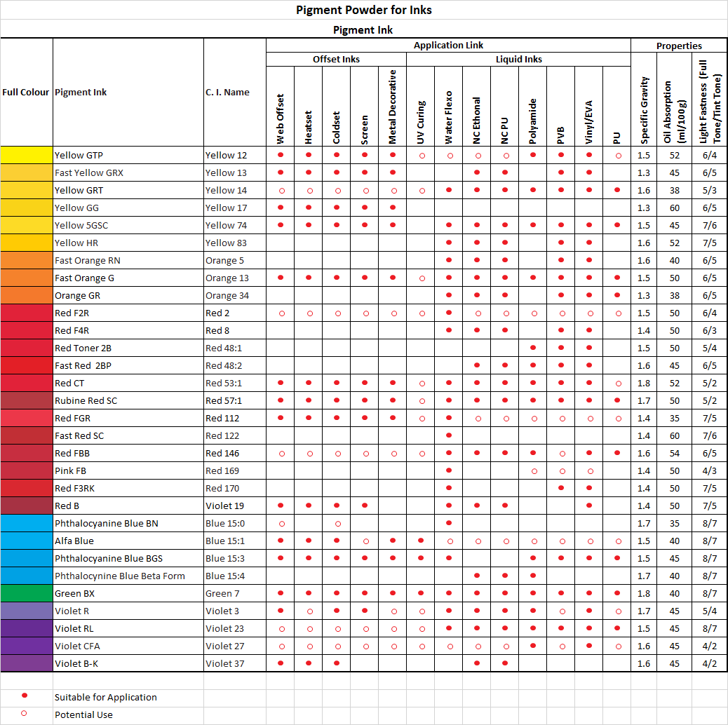Click the Liquid Inks group header
The height and width of the screenshot is (725, 728).
pos(518,60)
